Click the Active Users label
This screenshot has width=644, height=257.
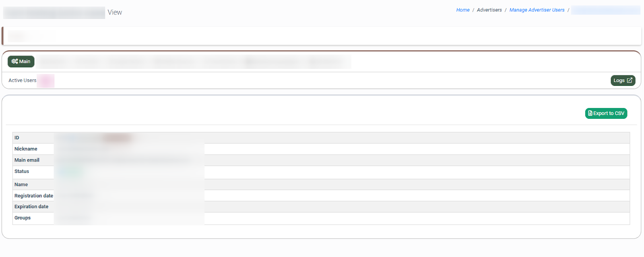pyautogui.click(x=22, y=81)
